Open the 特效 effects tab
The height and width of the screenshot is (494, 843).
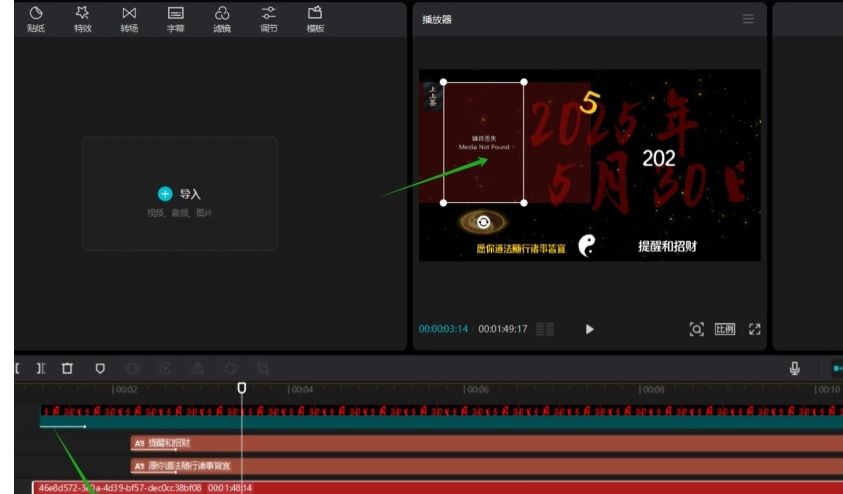point(82,19)
